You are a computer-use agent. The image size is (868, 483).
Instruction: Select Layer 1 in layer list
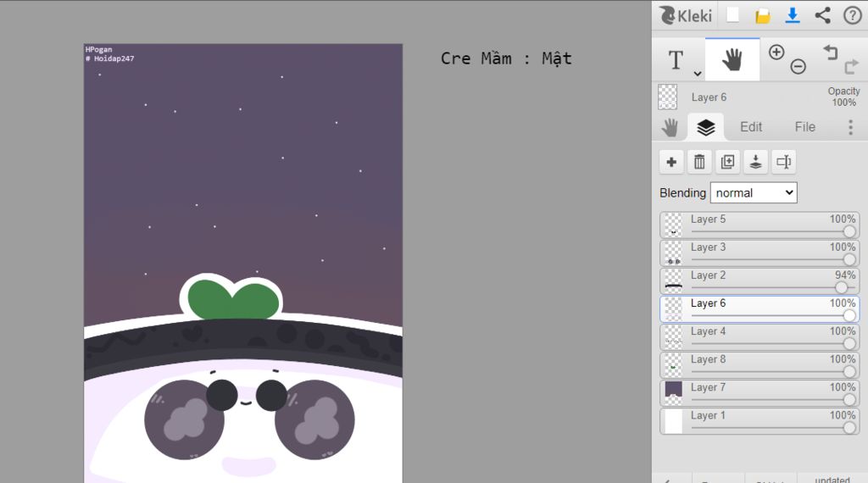coord(759,422)
